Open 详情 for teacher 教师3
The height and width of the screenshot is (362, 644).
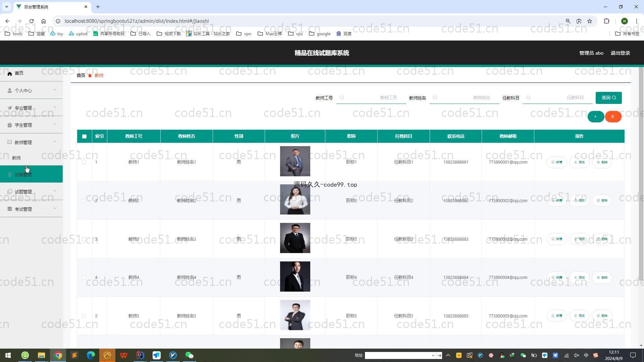click(x=557, y=239)
